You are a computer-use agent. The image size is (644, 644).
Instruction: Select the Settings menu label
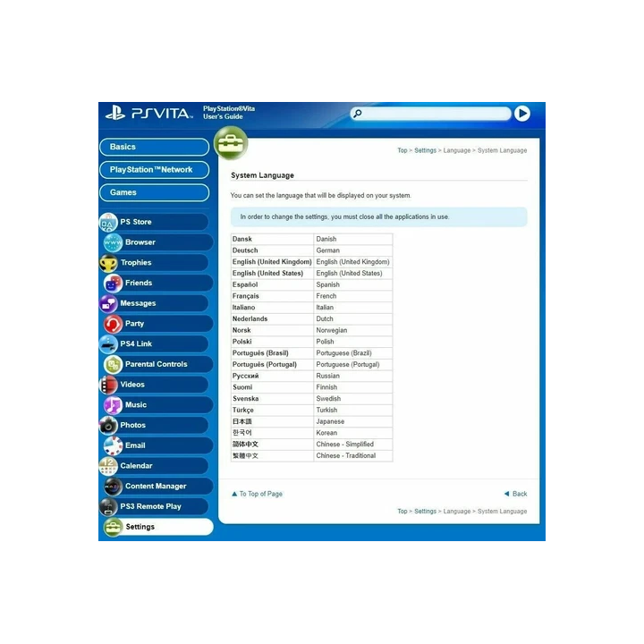[140, 527]
